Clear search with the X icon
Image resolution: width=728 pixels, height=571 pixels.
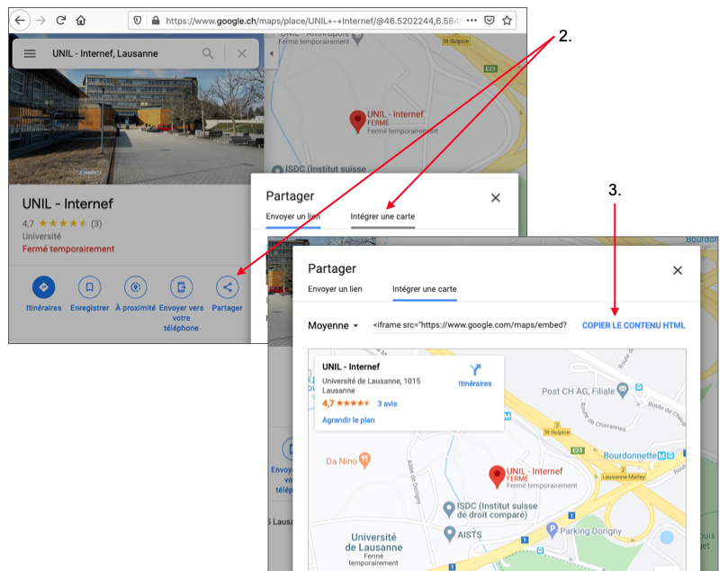[241, 54]
